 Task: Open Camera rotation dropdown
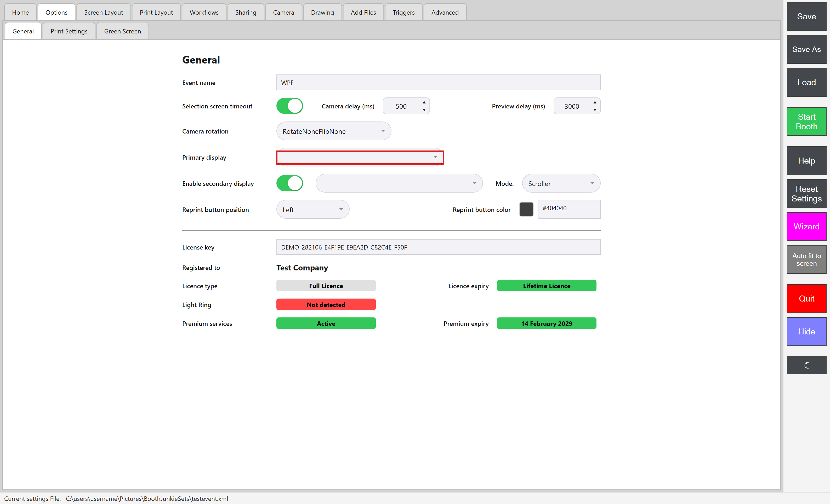[333, 131]
